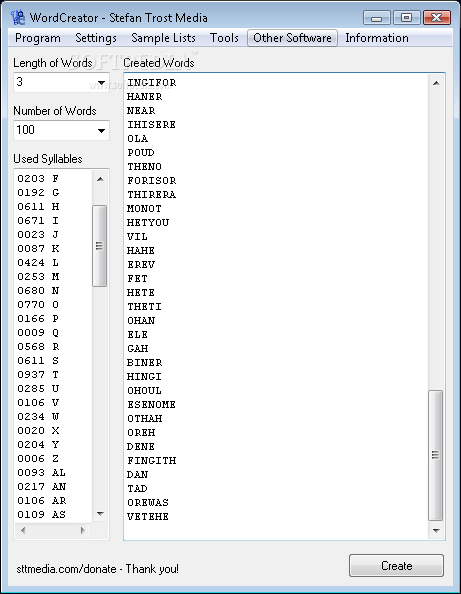Select syllable row 0109 AS
Image resolution: width=461 pixels, height=594 pixels.
point(41,515)
